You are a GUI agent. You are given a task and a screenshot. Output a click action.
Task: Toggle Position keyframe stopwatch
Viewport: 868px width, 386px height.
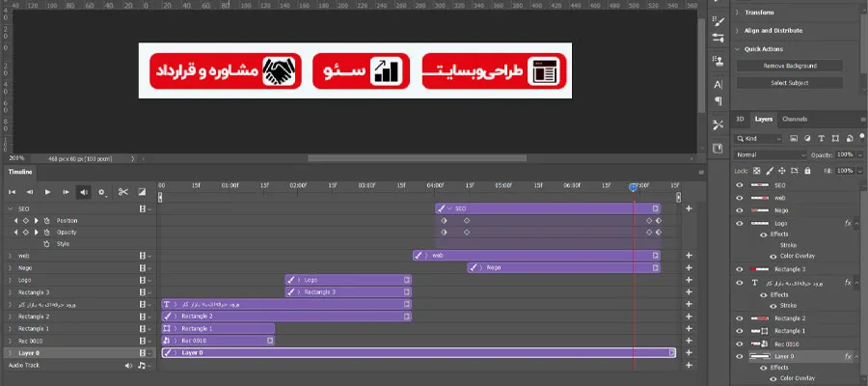coord(47,220)
